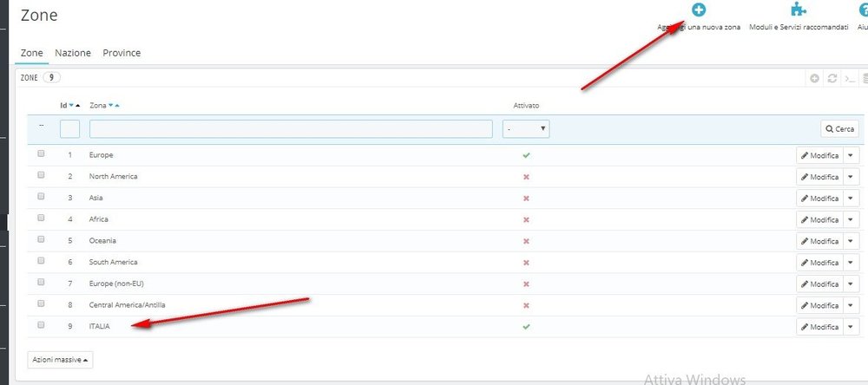Enable the Africa zone status
Image resolution: width=868 pixels, height=385 pixels.
pyautogui.click(x=526, y=219)
